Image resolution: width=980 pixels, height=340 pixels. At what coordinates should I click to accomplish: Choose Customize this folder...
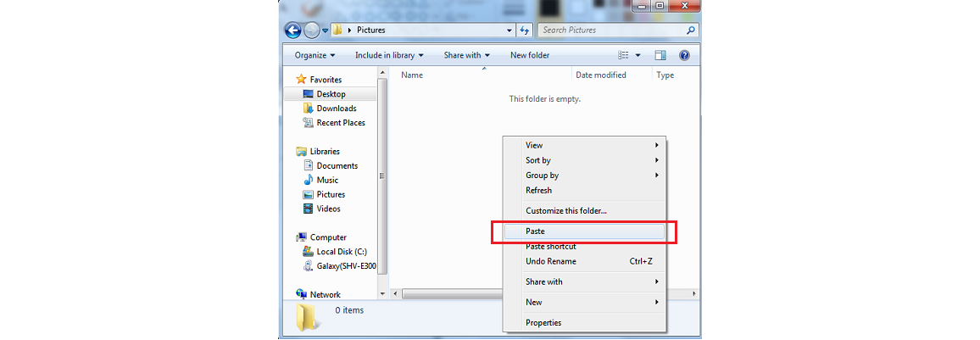tap(585, 210)
